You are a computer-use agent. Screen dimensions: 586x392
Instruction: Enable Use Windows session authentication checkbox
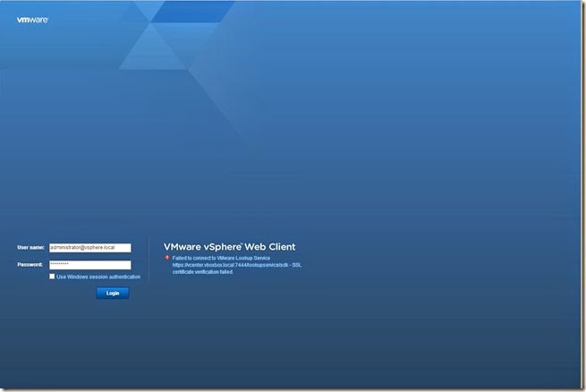point(52,277)
